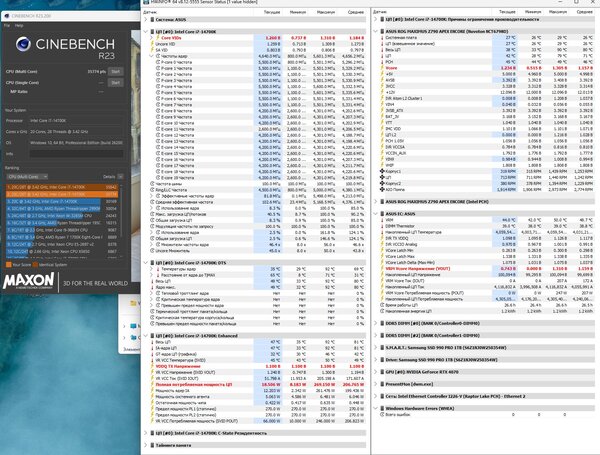Click the lightning icon next to Core VIDs
Viewport: 600px width, 455px height.
point(158,38)
